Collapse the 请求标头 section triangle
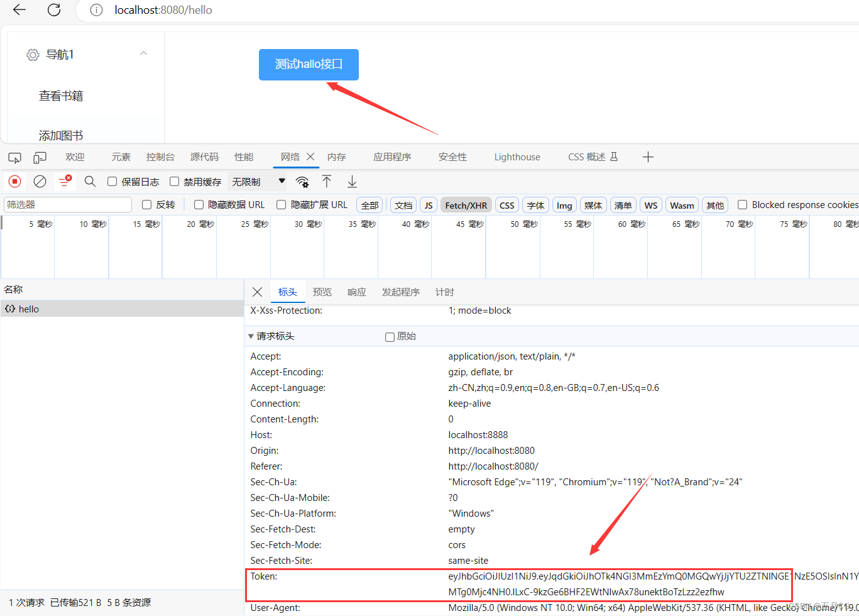 251,336
